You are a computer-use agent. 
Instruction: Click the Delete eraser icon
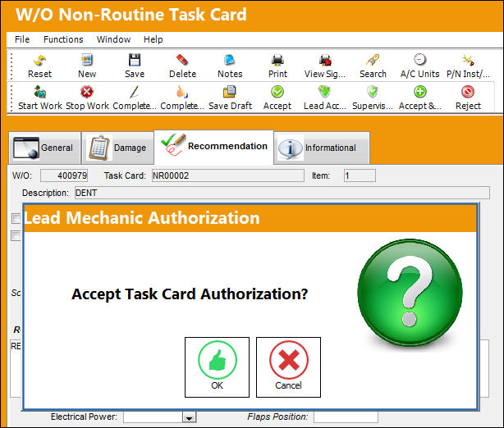[182, 60]
